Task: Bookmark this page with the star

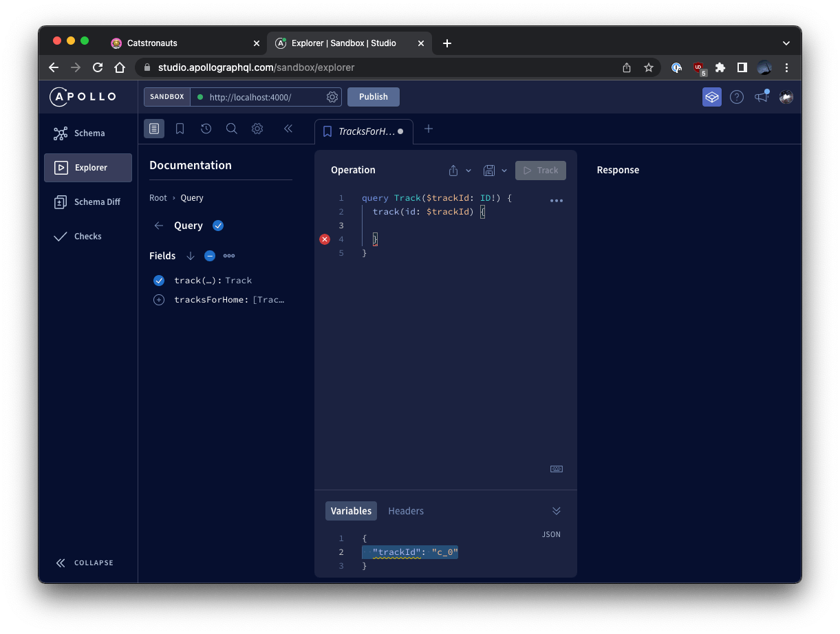Action: (x=648, y=67)
